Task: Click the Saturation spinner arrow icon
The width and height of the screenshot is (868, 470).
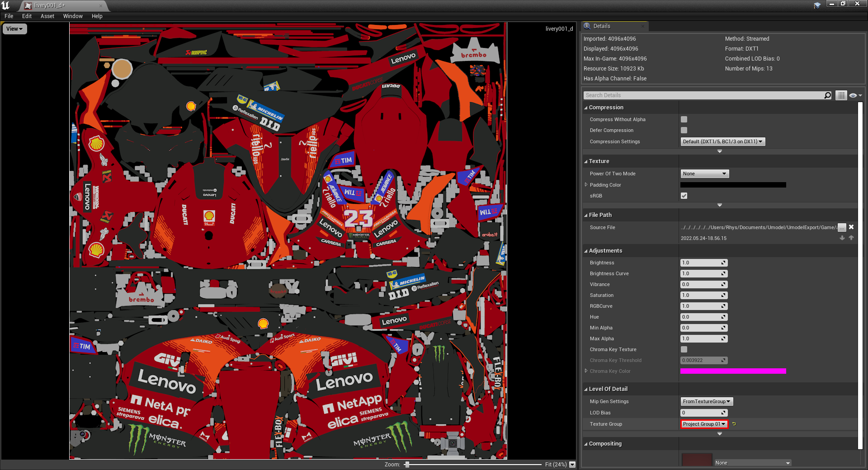Action: [x=723, y=295]
